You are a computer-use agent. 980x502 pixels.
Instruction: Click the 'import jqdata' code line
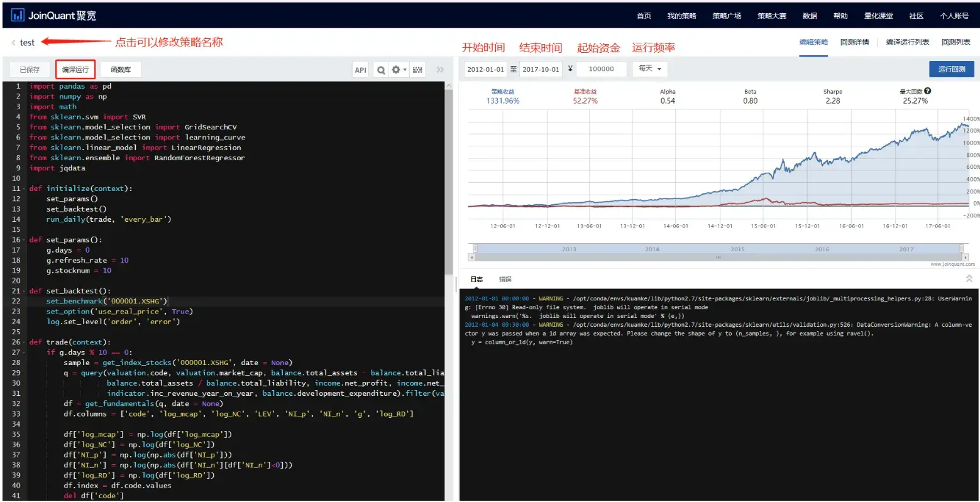[x=57, y=168]
